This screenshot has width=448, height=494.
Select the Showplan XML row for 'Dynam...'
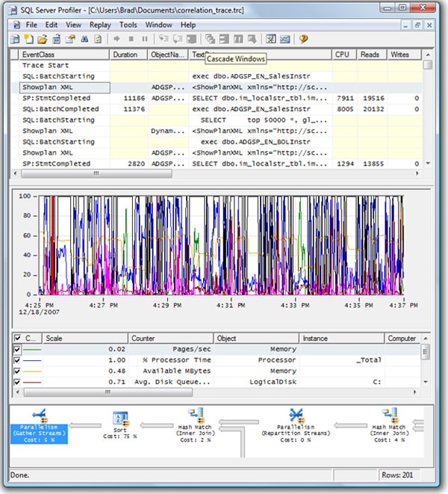point(217,131)
